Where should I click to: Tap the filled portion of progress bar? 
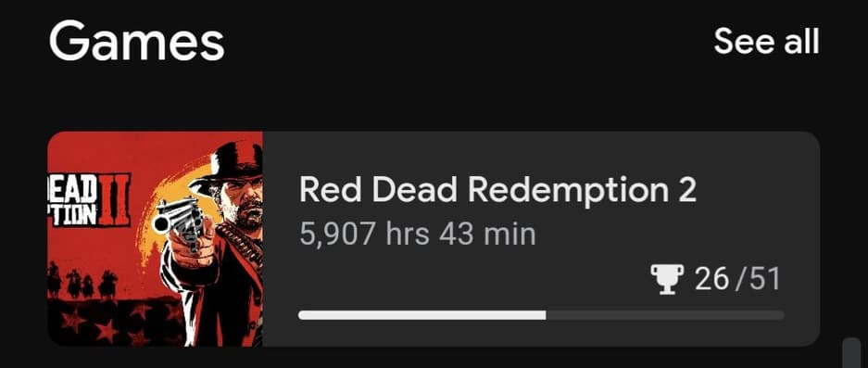tap(421, 315)
